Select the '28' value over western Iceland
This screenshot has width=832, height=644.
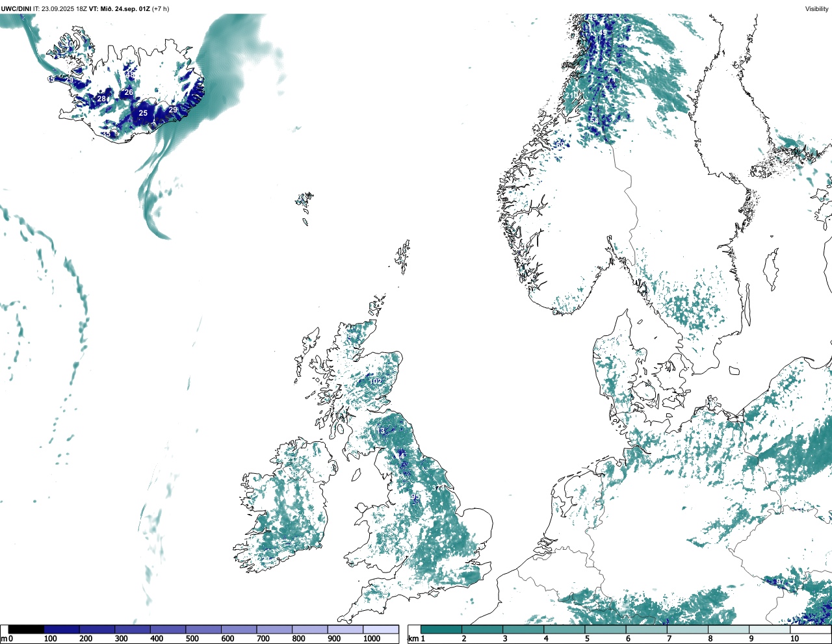click(x=101, y=99)
